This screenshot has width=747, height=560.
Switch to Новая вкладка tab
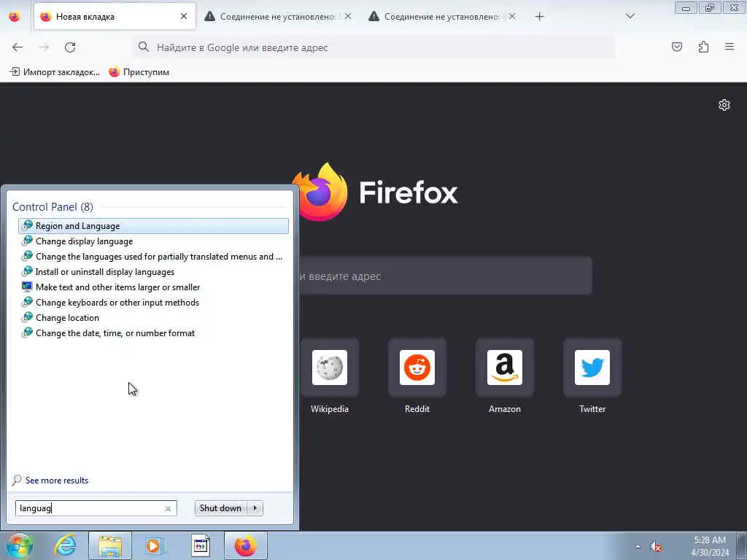[x=115, y=17]
